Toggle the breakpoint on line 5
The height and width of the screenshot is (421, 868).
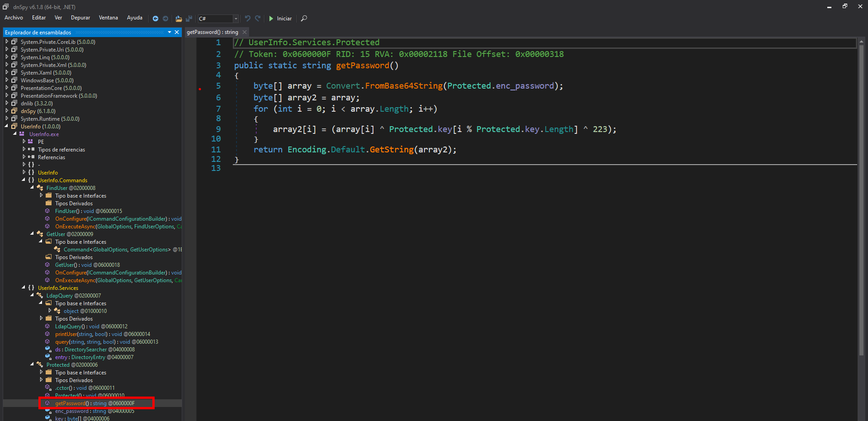click(x=200, y=89)
